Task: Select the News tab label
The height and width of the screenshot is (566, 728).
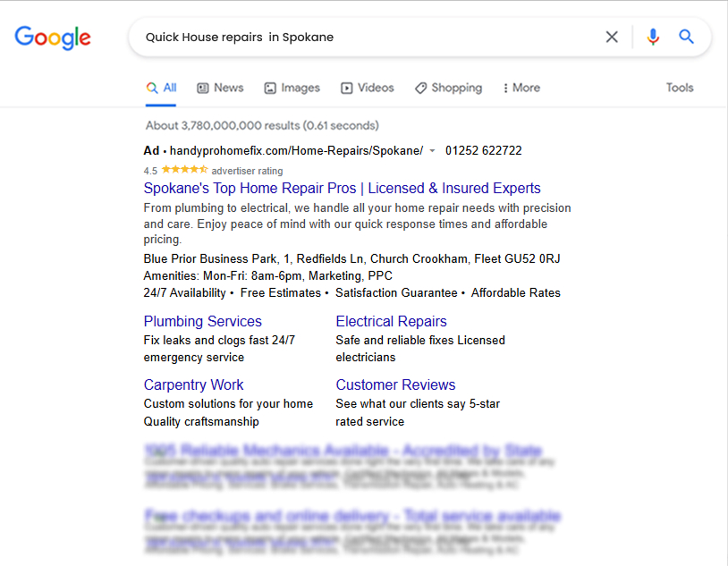Action: click(x=228, y=88)
